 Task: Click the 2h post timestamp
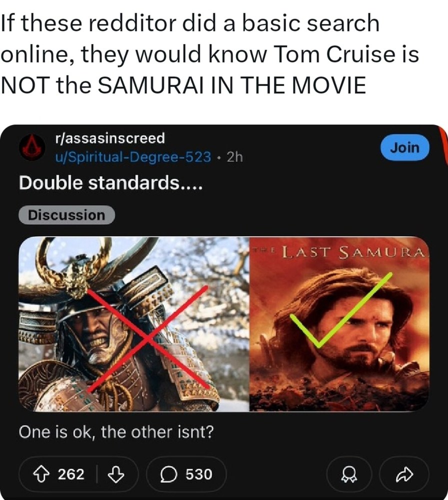[235, 157]
